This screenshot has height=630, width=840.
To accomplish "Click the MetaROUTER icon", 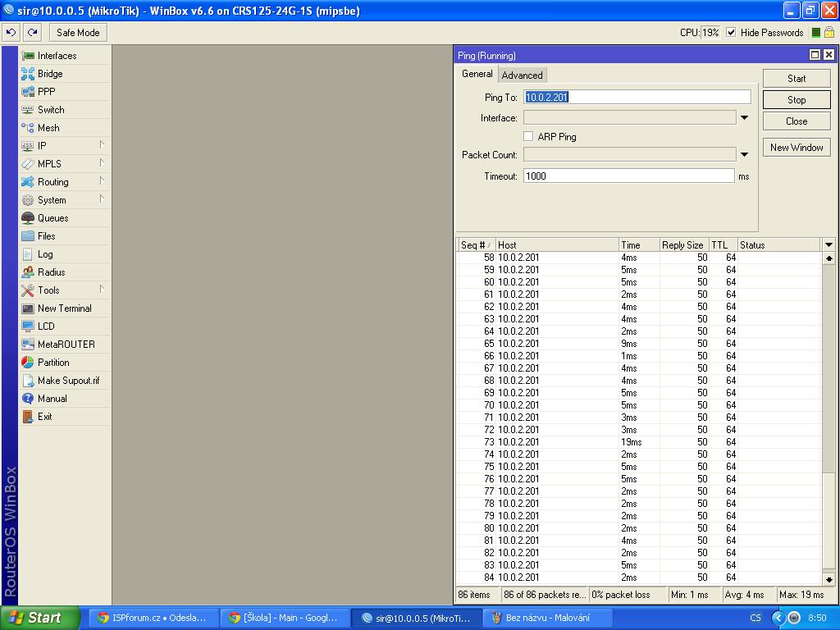I will point(28,345).
